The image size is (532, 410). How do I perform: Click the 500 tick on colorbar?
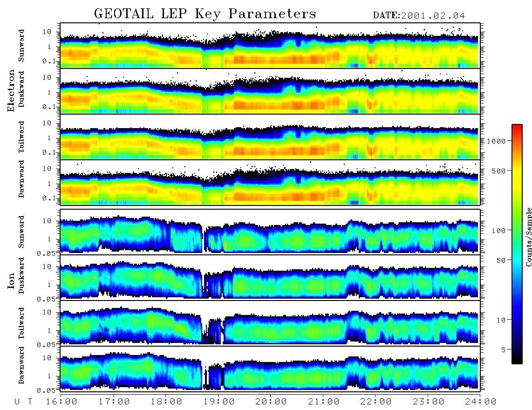(x=499, y=171)
